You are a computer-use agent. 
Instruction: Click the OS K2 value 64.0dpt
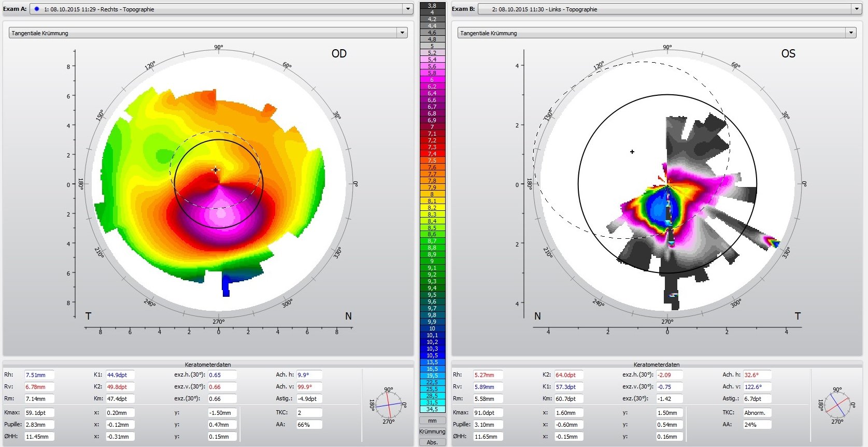569,374
